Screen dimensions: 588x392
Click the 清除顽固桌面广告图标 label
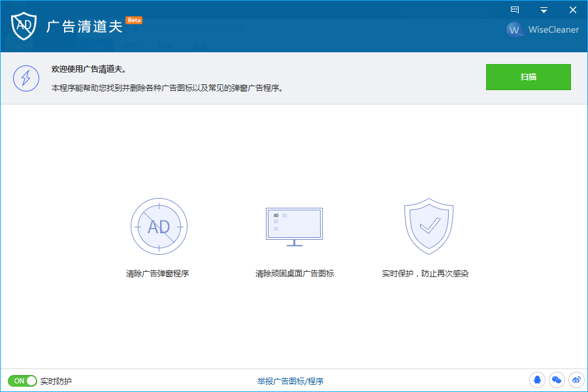point(295,274)
